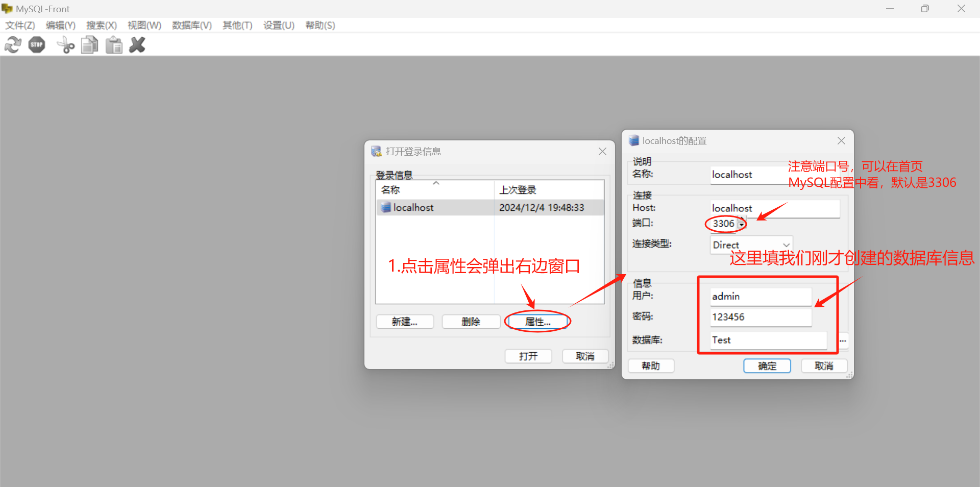Open the 视图(W) menu

(144, 26)
